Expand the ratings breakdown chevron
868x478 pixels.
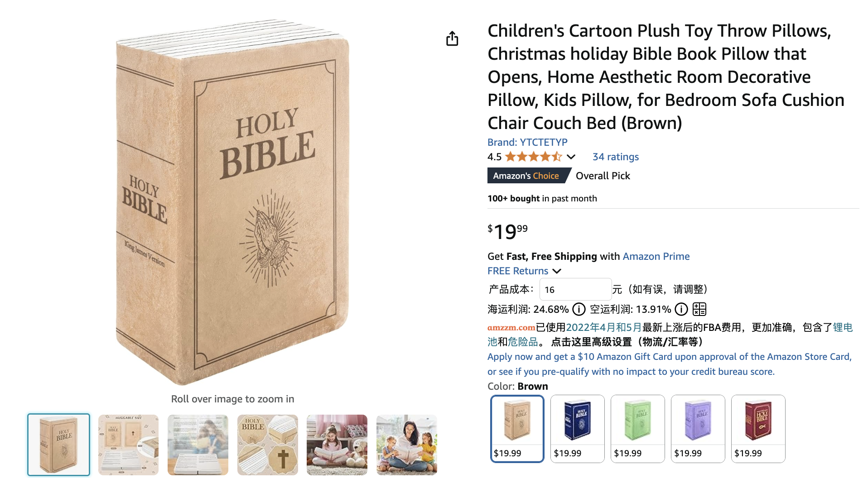pyautogui.click(x=571, y=157)
